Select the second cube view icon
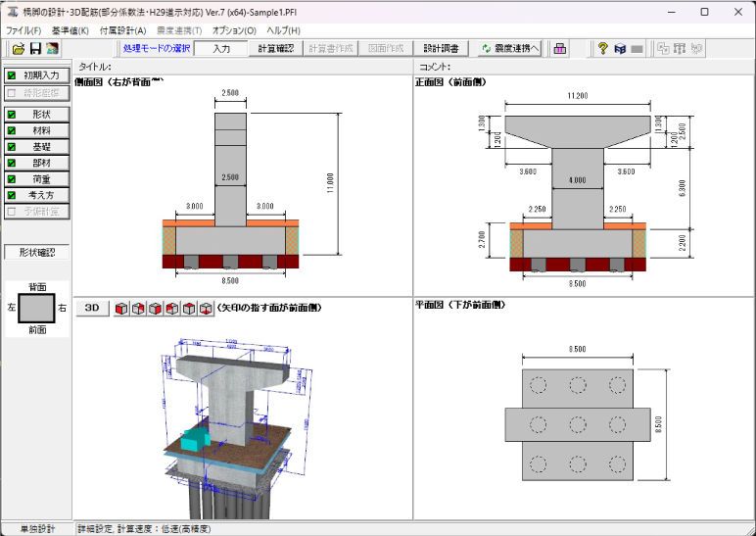Screen dimensions: 756x536 138,309
